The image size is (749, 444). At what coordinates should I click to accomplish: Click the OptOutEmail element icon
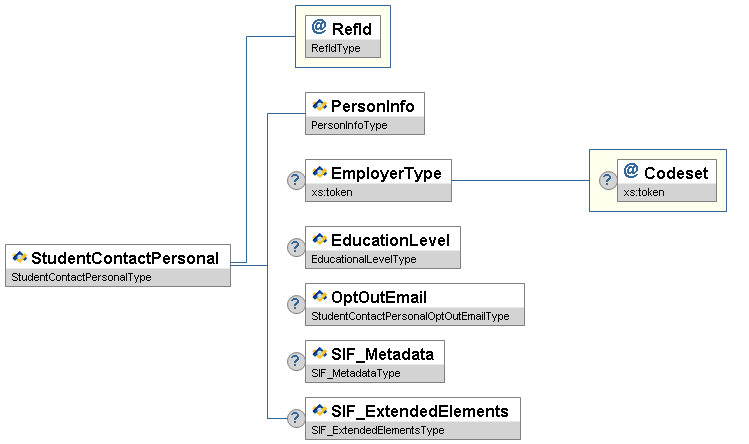tap(320, 297)
